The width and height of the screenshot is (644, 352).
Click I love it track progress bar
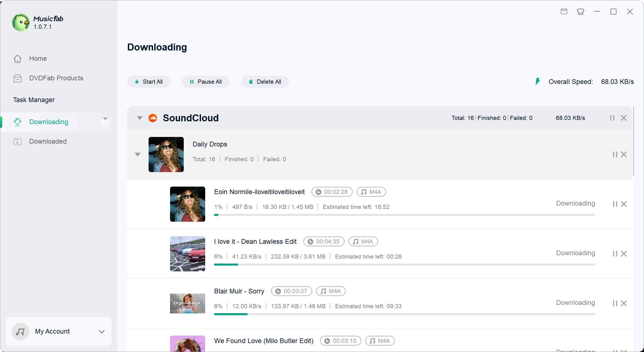pyautogui.click(x=405, y=264)
